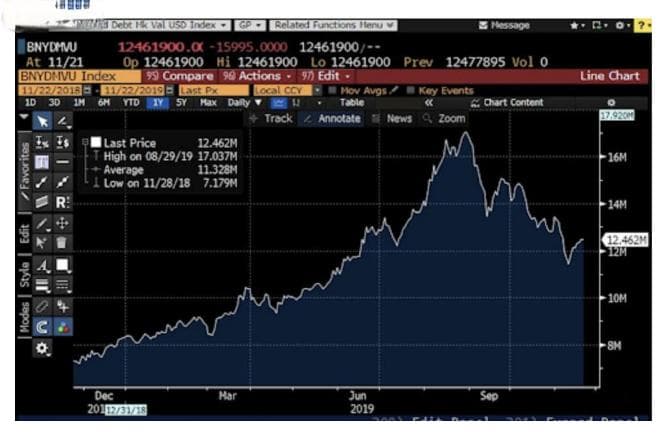Open the window layout icon menu
668x437 pixels.
coord(599,26)
